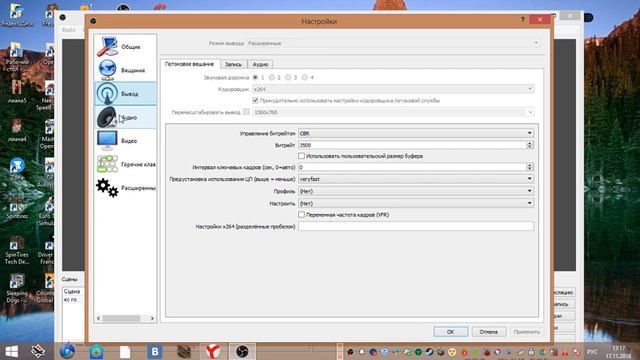Switch to the Аудио output tab
This screenshot has height=360, width=640.
(x=260, y=64)
